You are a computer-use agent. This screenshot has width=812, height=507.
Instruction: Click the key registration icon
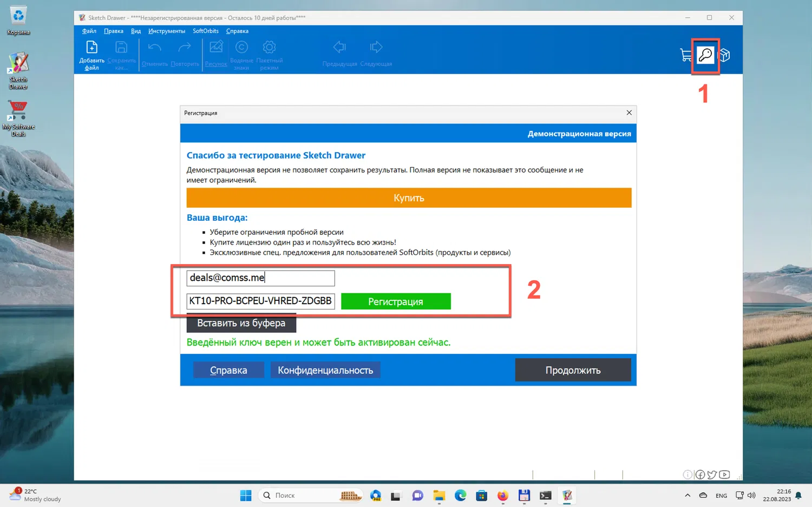(705, 55)
